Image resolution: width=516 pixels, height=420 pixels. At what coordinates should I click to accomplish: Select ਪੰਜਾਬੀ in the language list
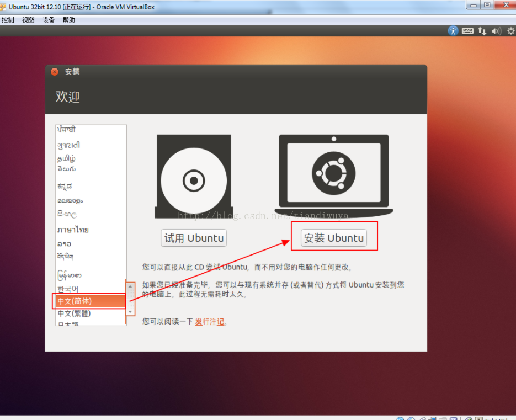click(x=91, y=129)
